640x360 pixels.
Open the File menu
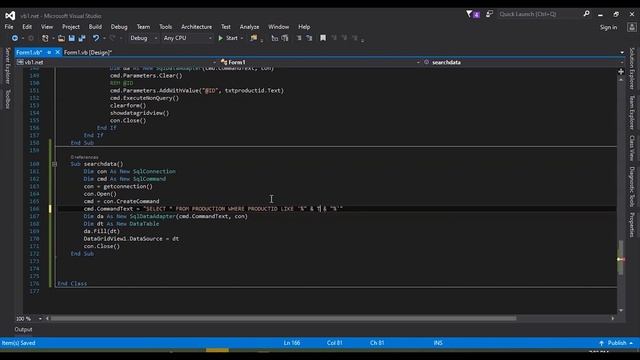point(9,27)
